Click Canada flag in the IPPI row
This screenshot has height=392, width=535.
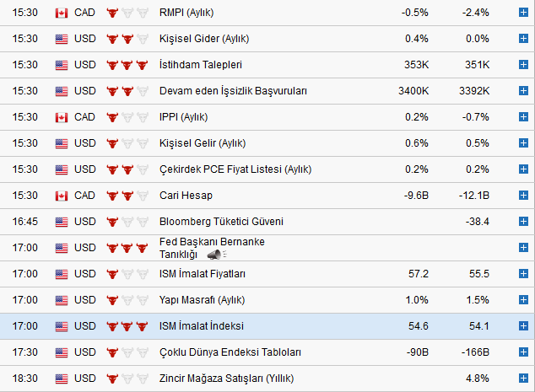(x=61, y=117)
